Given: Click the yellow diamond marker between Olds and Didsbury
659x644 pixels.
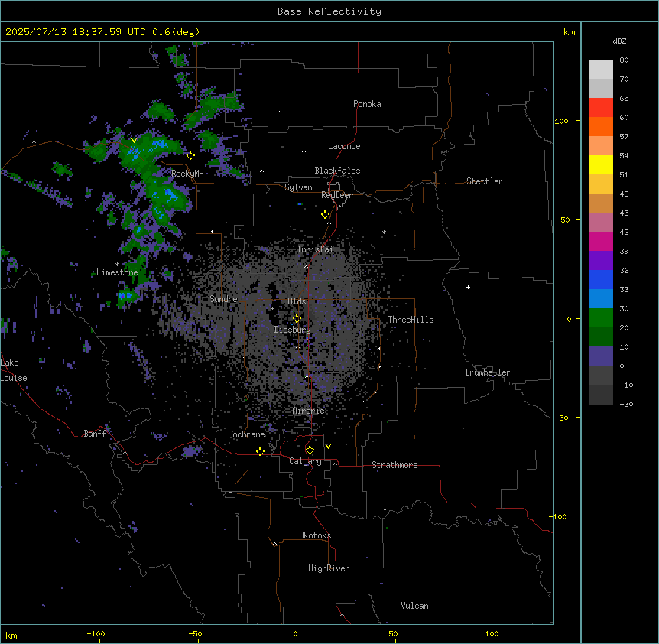Looking at the screenshot, I should [297, 319].
